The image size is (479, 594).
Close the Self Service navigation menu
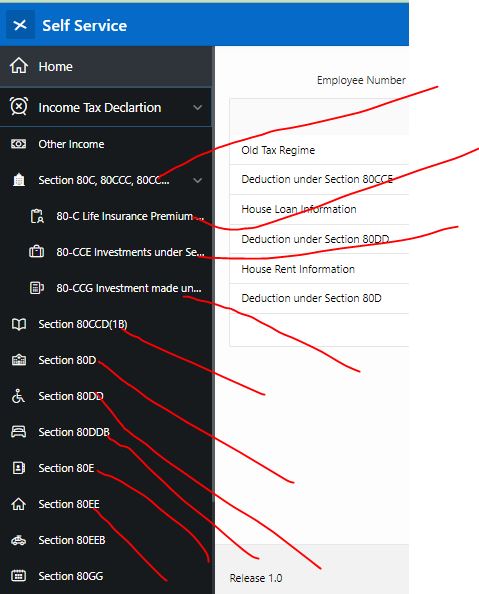[20, 25]
